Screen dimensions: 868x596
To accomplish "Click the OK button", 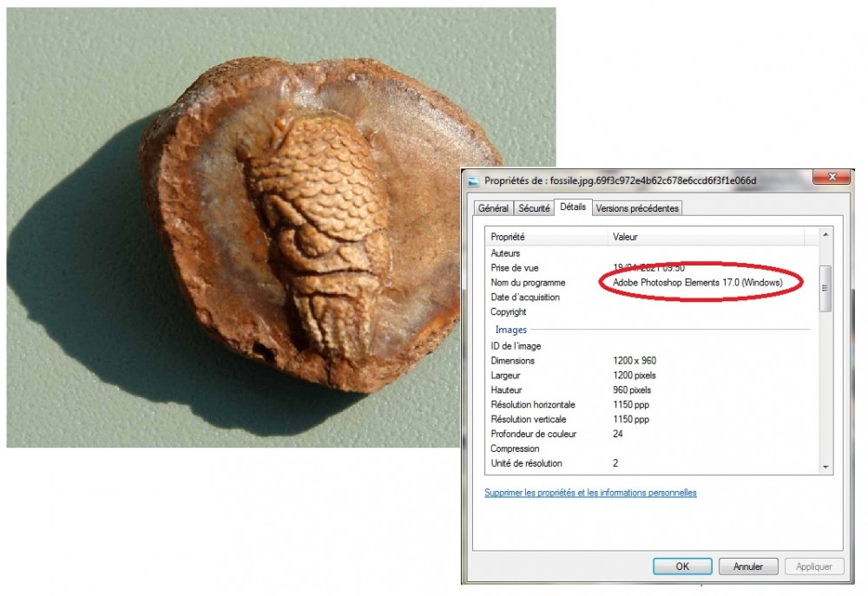I will tap(682, 567).
